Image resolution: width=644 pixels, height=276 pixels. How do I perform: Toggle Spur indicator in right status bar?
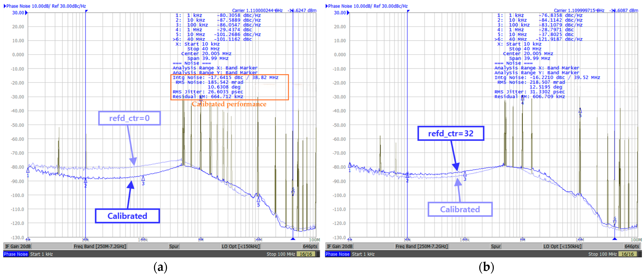(495, 246)
